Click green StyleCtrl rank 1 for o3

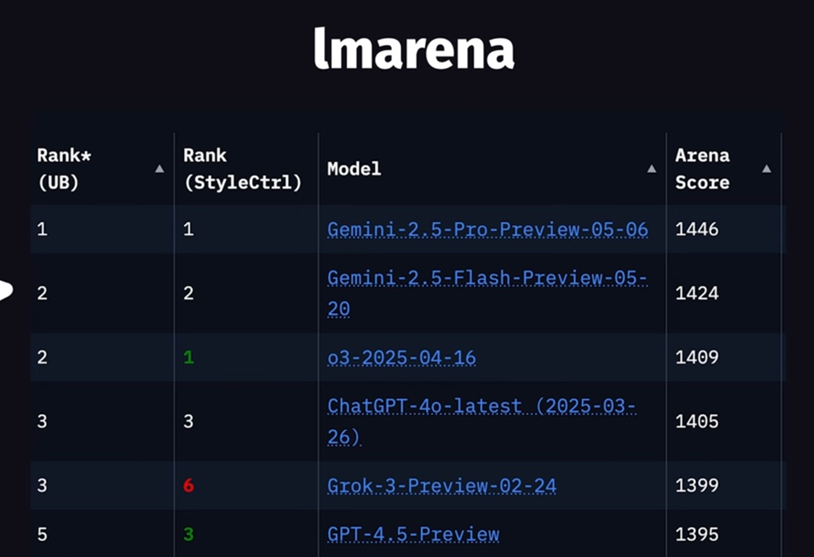pyautogui.click(x=189, y=358)
